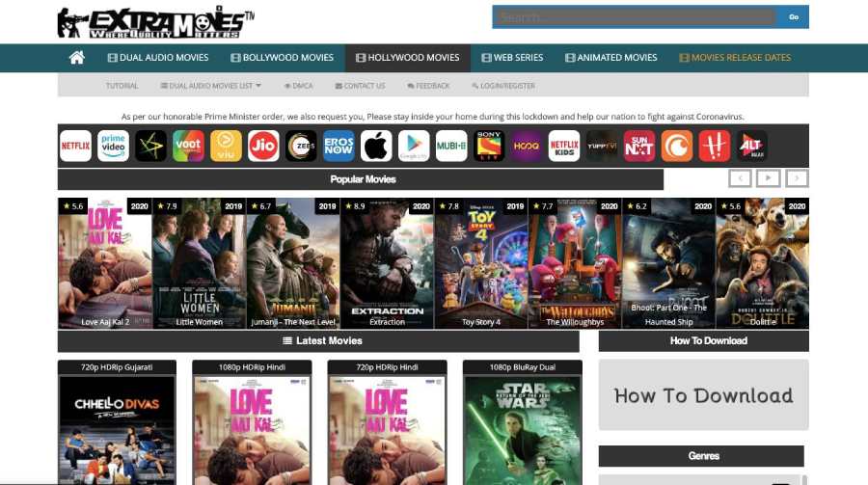Open the Contact Us link
Image resolution: width=868 pixels, height=485 pixels.
tap(360, 86)
